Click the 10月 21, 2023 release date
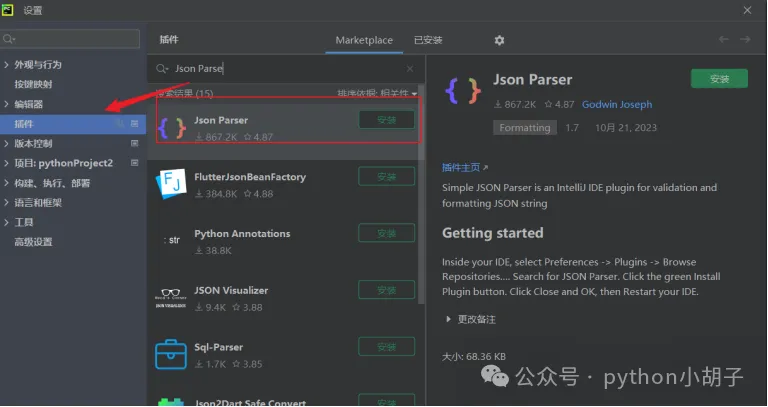 click(x=625, y=128)
